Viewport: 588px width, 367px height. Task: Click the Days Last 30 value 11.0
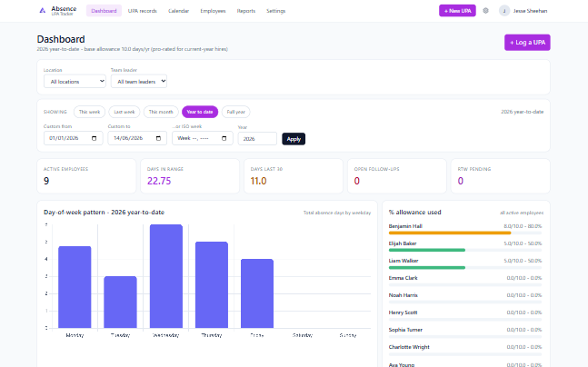pyautogui.click(x=258, y=181)
